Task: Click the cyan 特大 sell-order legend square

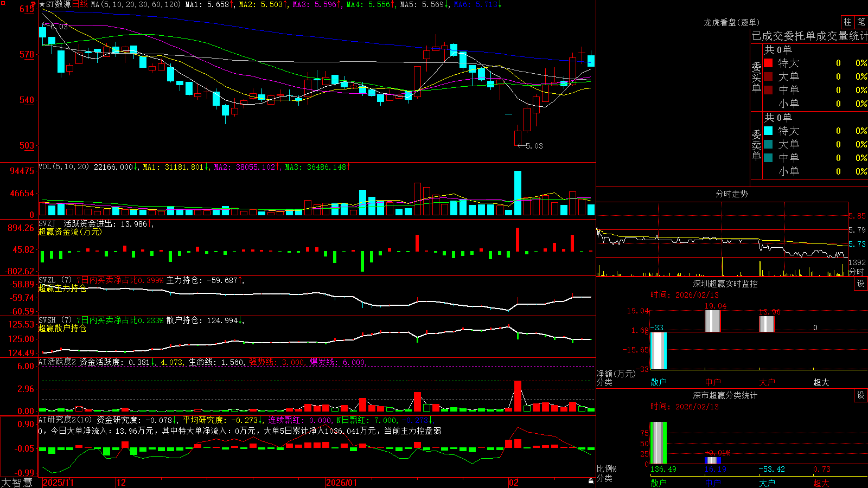Action: (x=768, y=131)
